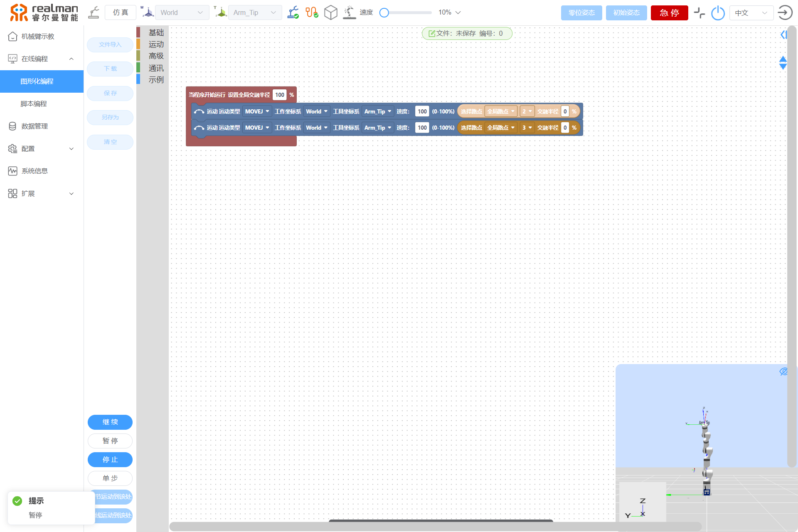Open the World work coordinate dropdown in toolbar
Screen dimensions: 798x532
[182, 12]
